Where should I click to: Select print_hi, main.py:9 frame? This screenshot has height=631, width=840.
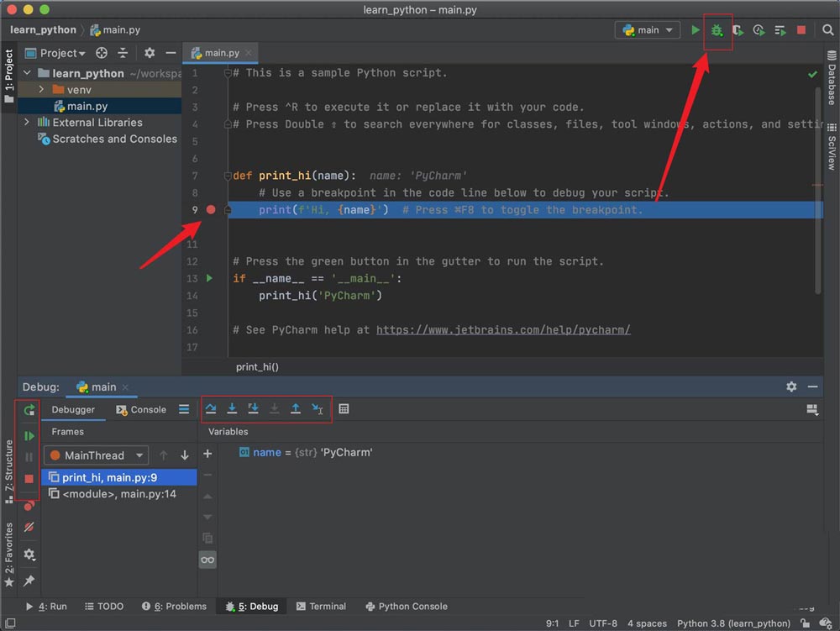(119, 477)
